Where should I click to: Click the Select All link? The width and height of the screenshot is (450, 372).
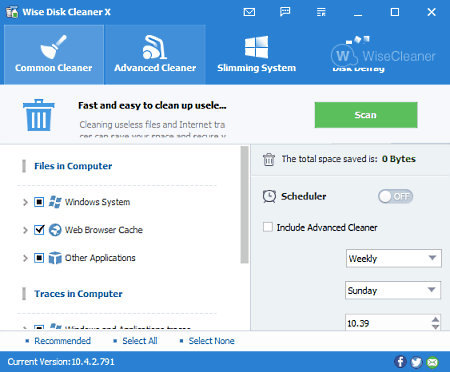[140, 341]
